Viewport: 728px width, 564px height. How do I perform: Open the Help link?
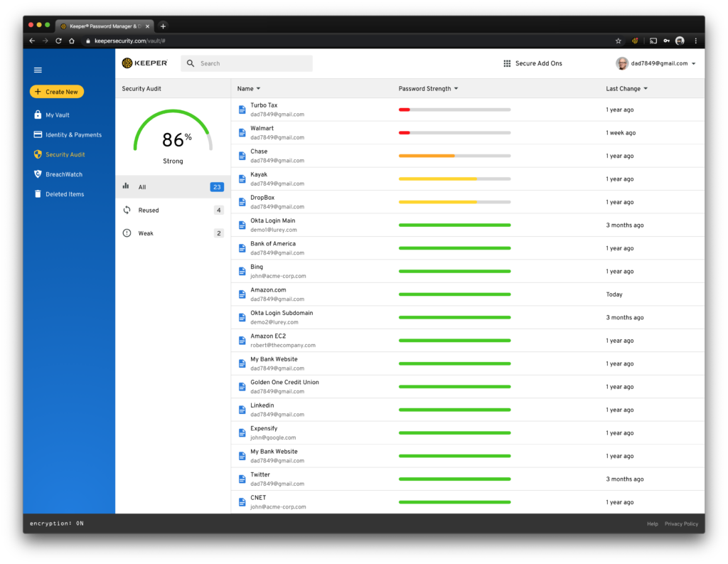(x=653, y=523)
